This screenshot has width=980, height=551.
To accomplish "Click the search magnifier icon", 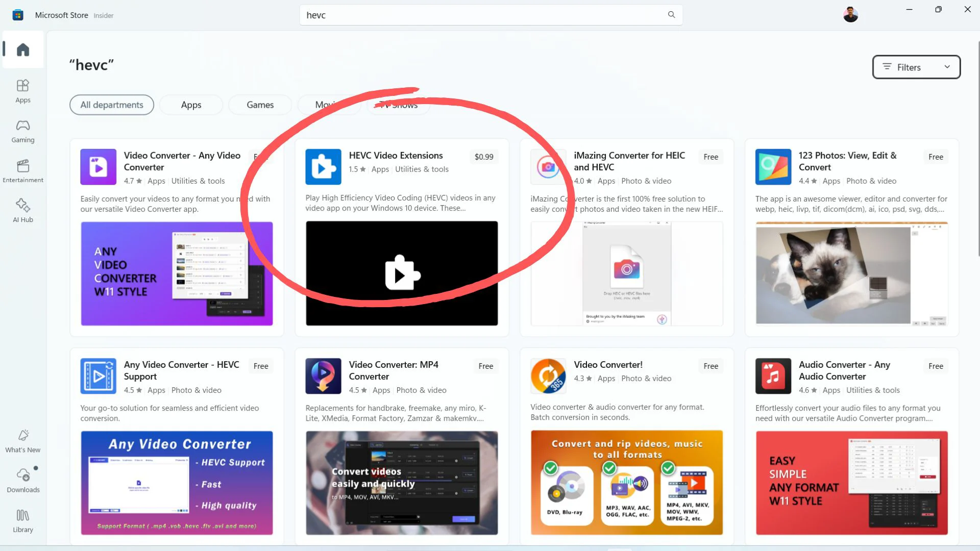I will [671, 15].
